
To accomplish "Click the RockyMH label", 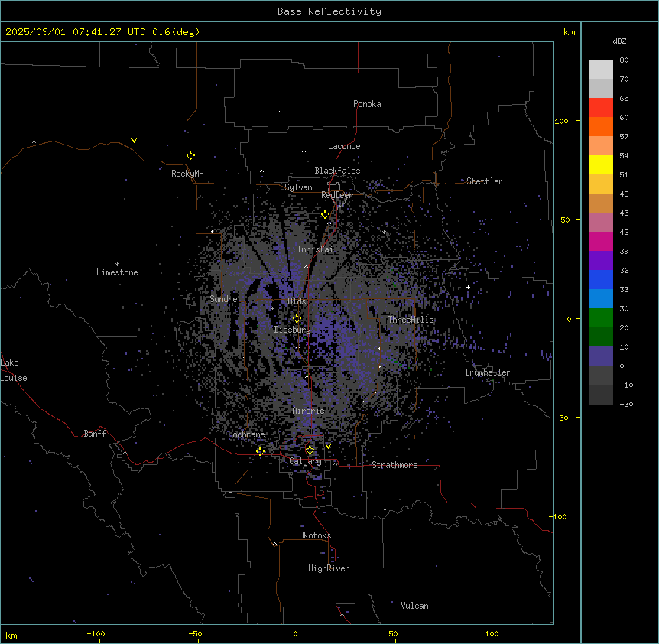I will coord(187,174).
